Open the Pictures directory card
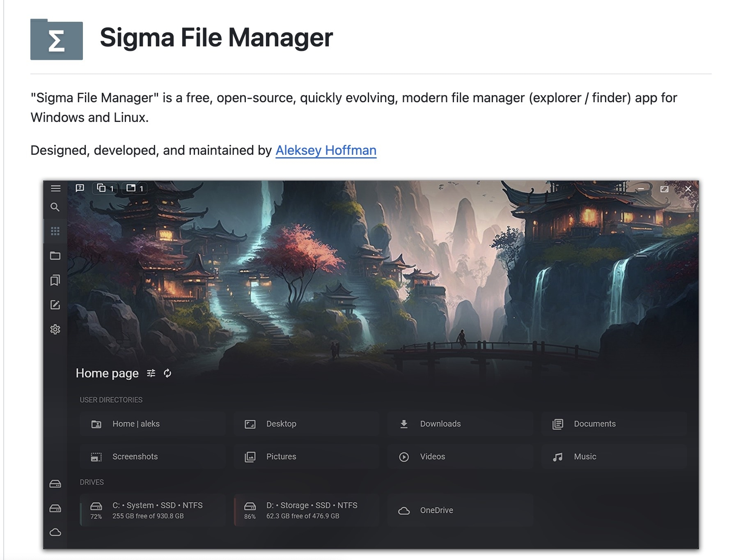The height and width of the screenshot is (560, 729). point(306,457)
